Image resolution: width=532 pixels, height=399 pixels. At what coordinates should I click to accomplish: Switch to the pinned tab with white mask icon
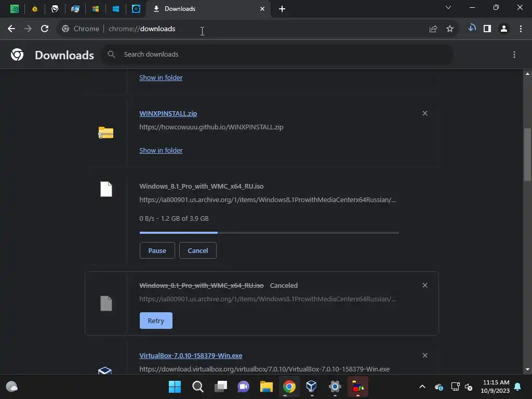[x=55, y=9]
